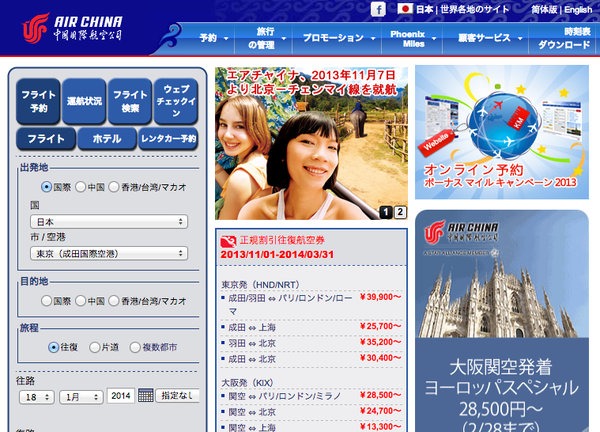Open the Facebook icon in header

click(x=378, y=9)
